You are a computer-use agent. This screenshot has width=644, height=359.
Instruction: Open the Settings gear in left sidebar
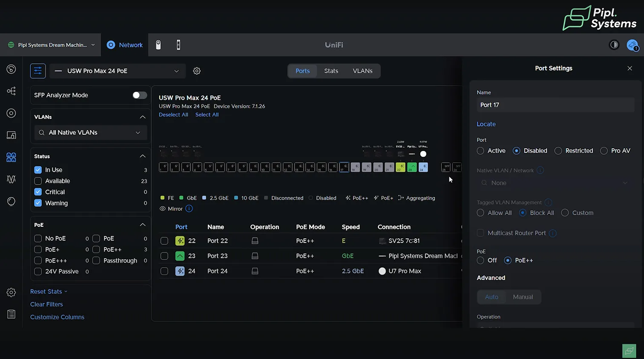coord(11,292)
